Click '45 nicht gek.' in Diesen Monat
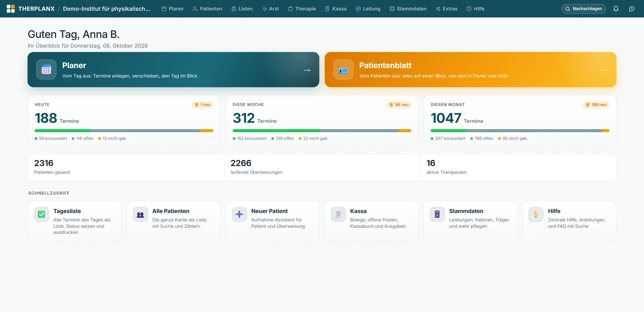 [x=513, y=139]
